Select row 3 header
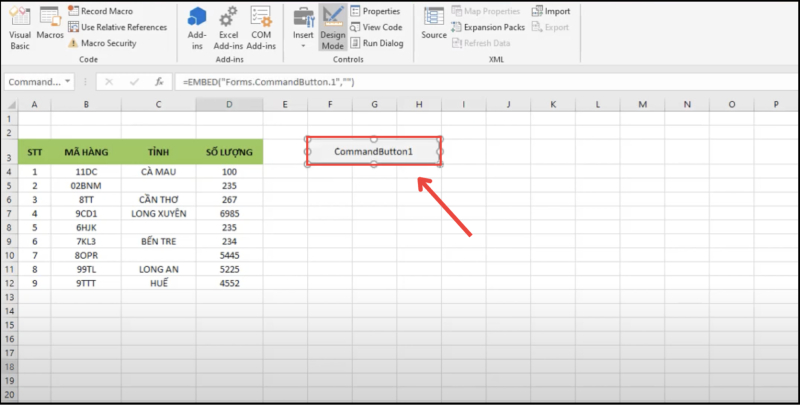The width and height of the screenshot is (800, 405). [x=10, y=152]
